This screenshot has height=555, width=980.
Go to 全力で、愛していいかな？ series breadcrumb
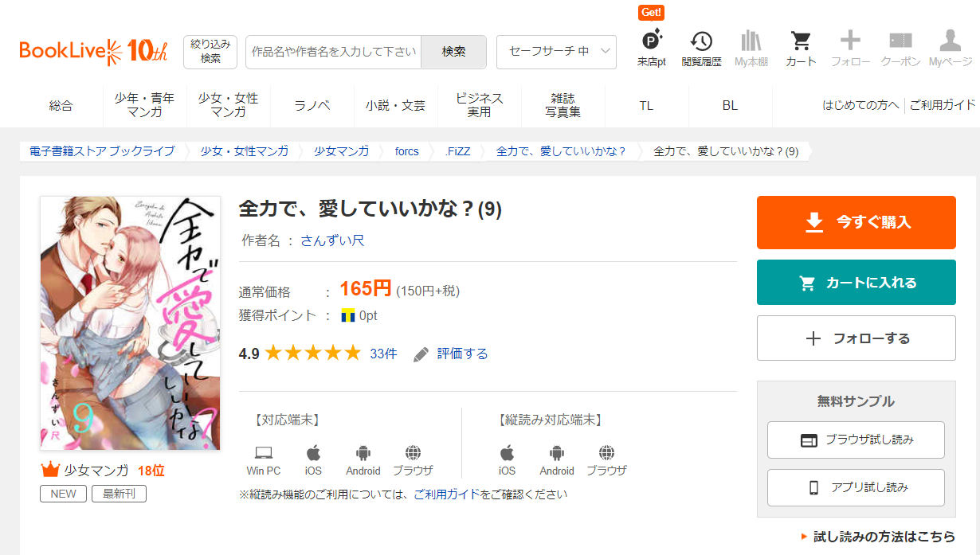[x=561, y=151]
